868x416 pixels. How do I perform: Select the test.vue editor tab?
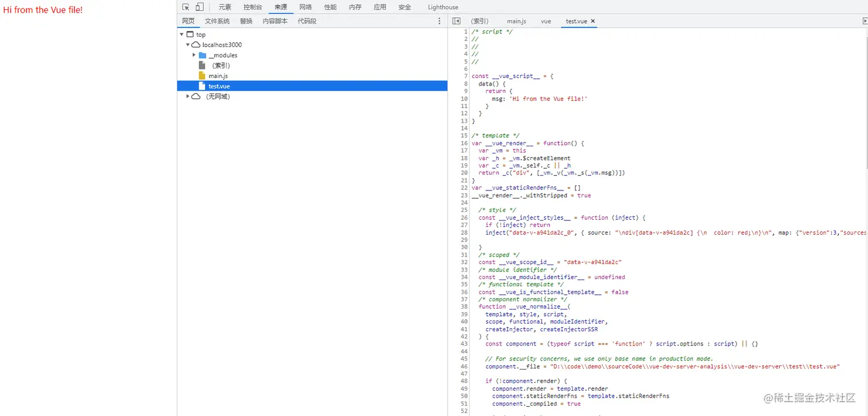pos(576,21)
